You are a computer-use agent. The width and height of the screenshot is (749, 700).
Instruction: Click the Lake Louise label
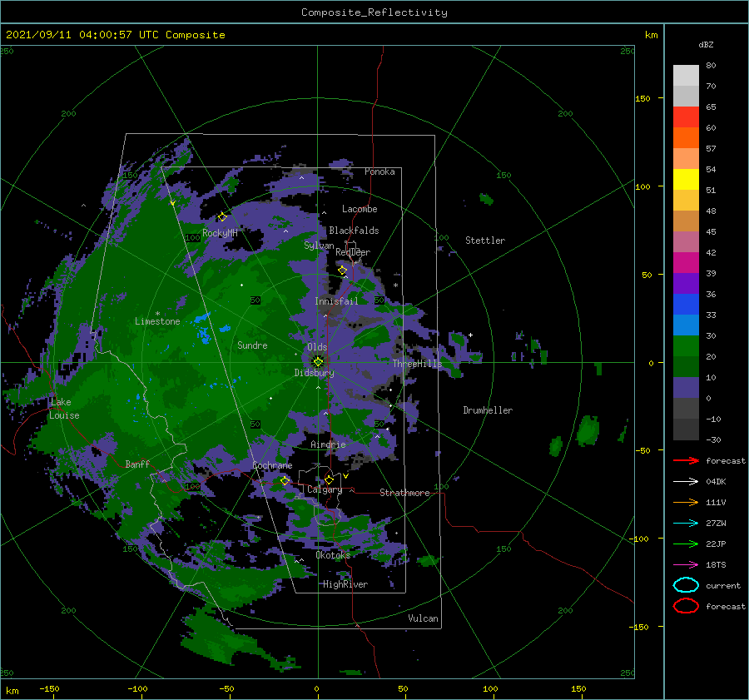[64, 409]
